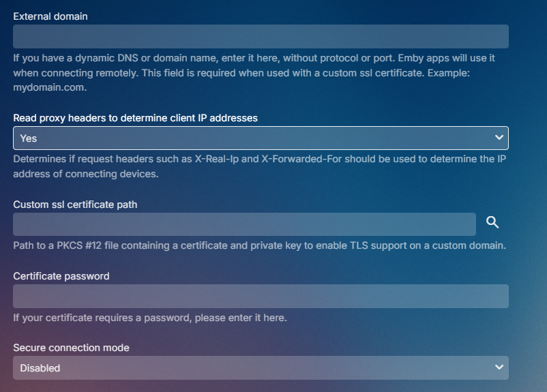
Task: Click the "Secure connection mode" label
Action: tap(72, 348)
